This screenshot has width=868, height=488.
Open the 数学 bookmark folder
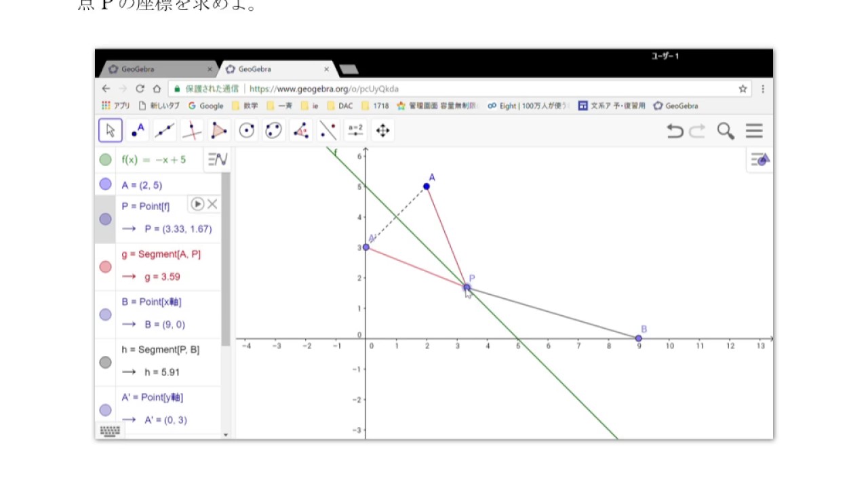tap(245, 106)
